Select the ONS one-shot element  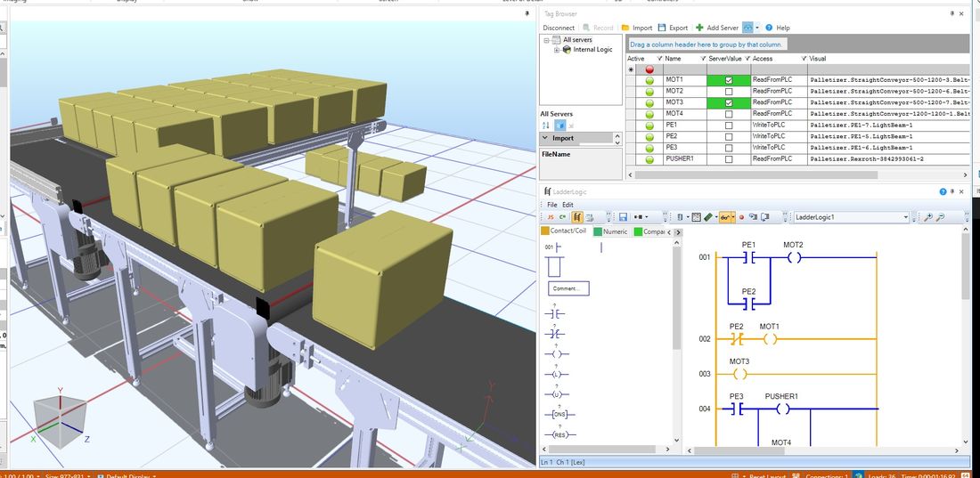tap(559, 414)
